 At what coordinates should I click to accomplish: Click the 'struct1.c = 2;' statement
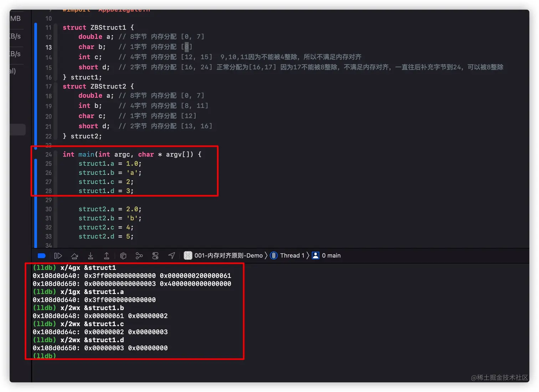(x=106, y=182)
